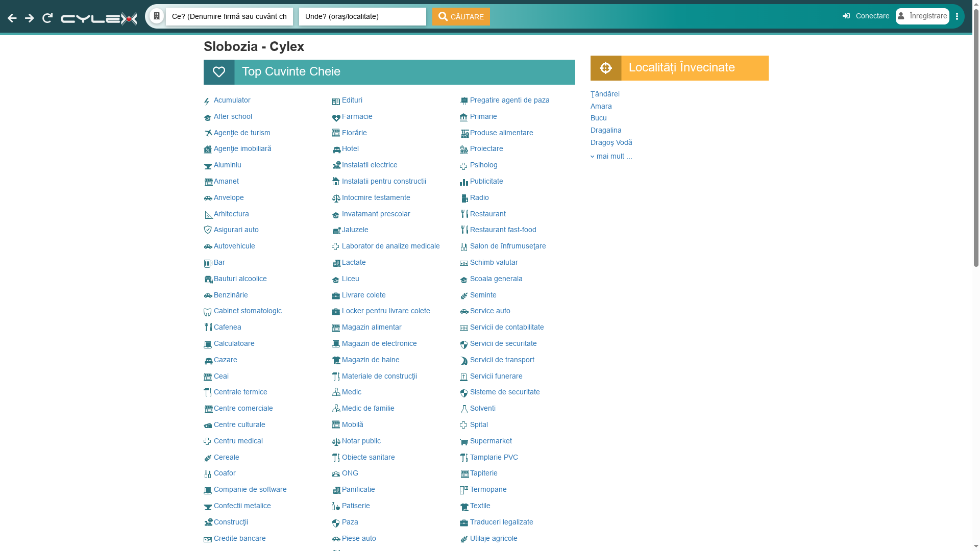Click the Înregistrare register button
The height and width of the screenshot is (551, 980).
click(922, 16)
